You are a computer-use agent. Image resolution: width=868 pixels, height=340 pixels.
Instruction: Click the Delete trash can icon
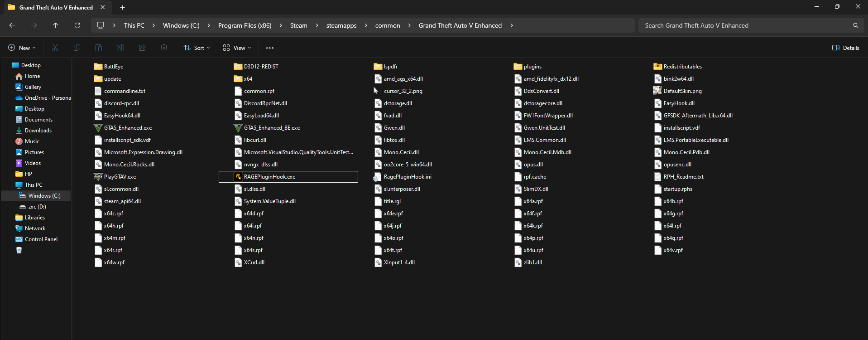(164, 48)
